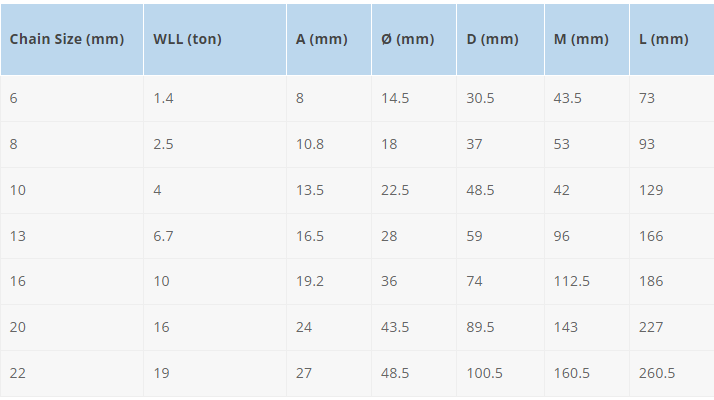Click the 89.5 value in D column
714x400 pixels.
[500, 327]
